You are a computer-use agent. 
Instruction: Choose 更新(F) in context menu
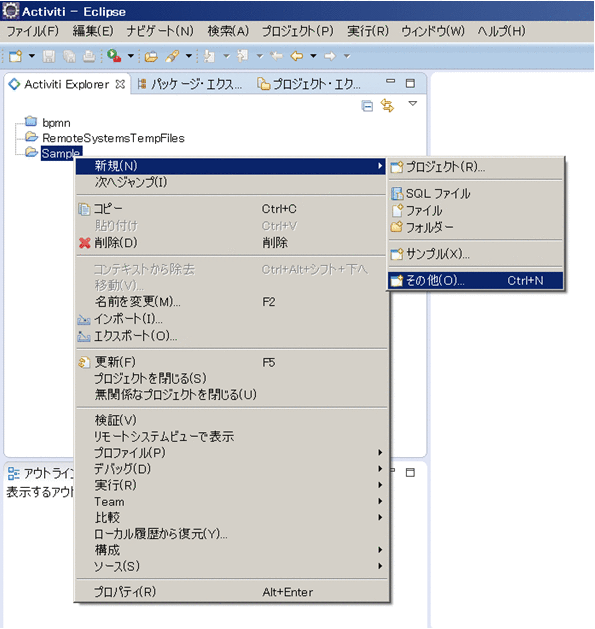coord(231,362)
